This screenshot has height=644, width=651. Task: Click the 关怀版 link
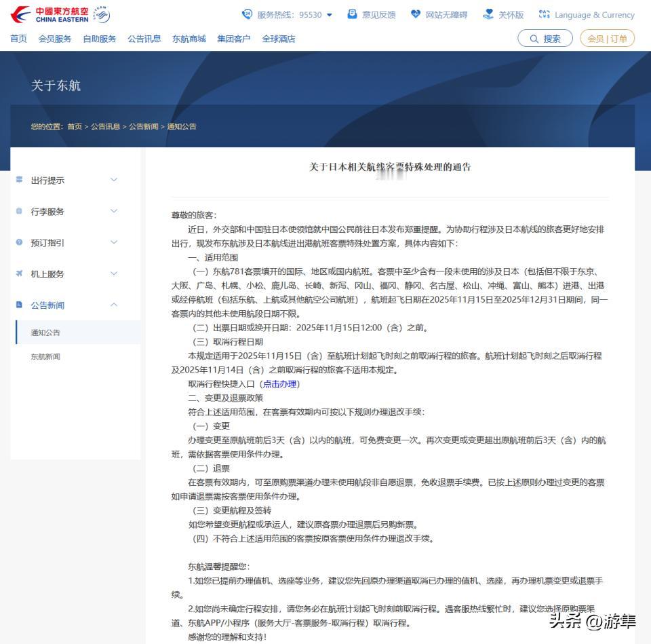511,15
